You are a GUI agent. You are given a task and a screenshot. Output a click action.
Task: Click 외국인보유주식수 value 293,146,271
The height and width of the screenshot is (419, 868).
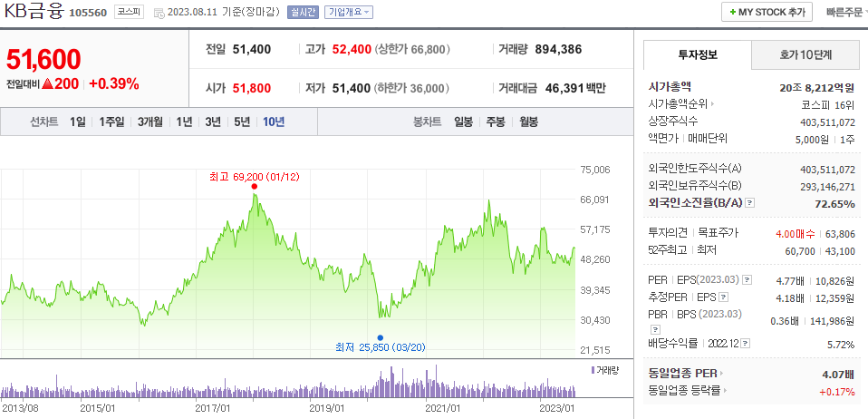coord(827,187)
